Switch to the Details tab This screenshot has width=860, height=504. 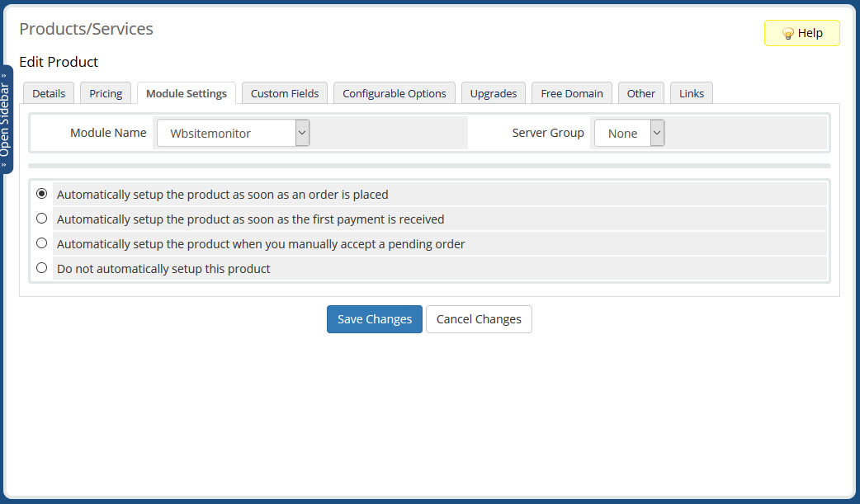click(x=49, y=93)
